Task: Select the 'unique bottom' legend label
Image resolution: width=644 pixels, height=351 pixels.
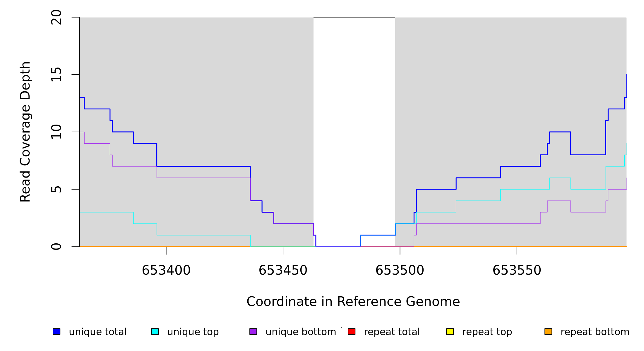Action: (301, 332)
